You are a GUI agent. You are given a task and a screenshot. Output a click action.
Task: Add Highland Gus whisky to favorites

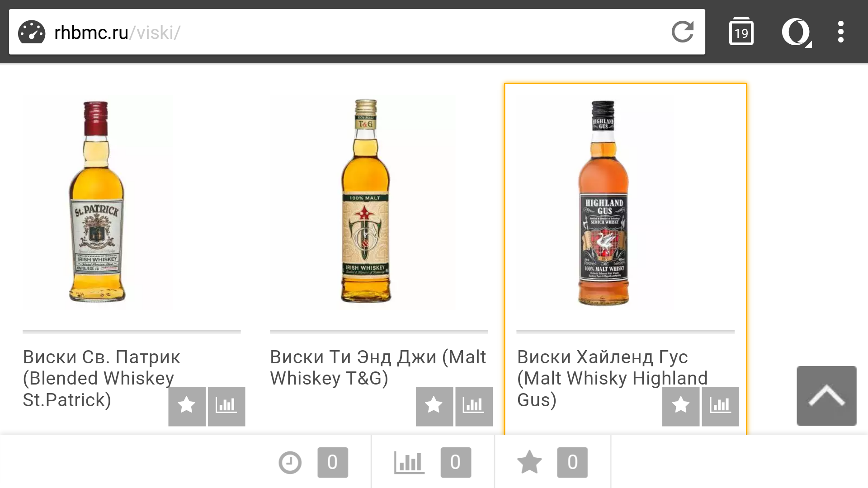point(681,406)
